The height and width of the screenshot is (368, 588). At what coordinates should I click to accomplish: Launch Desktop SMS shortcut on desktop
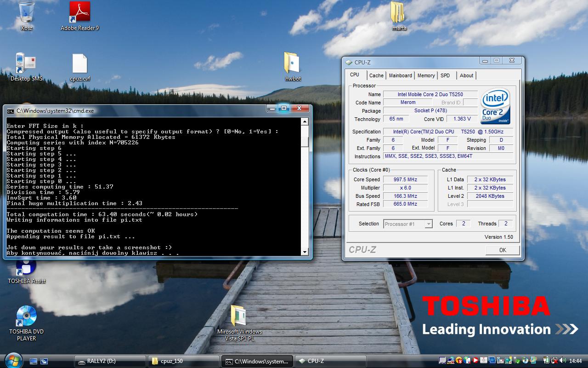(26, 67)
